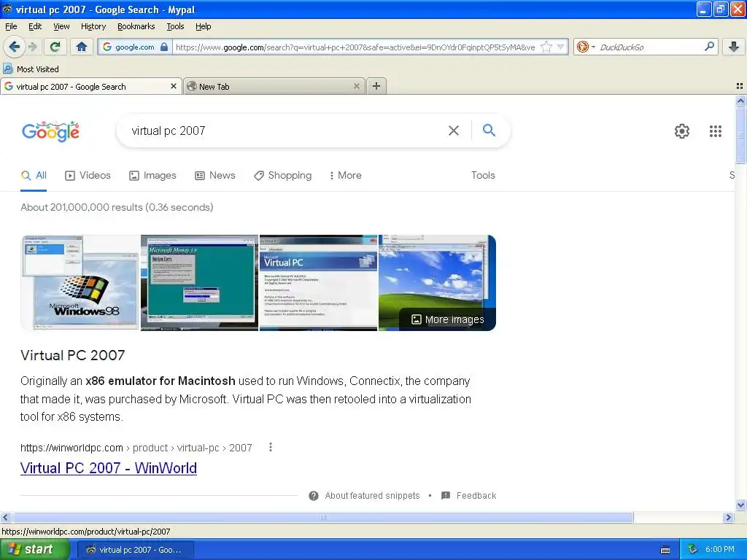Viewport: 747px width, 560px height.
Task: Switch to Images results
Action: pyautogui.click(x=152, y=175)
